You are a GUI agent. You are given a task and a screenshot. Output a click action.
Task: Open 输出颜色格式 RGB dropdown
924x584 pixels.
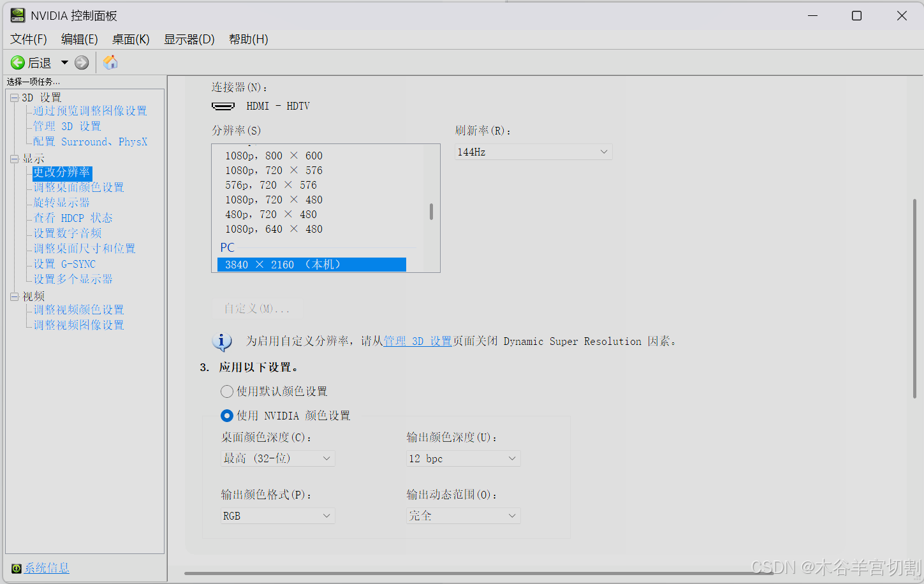[277, 516]
